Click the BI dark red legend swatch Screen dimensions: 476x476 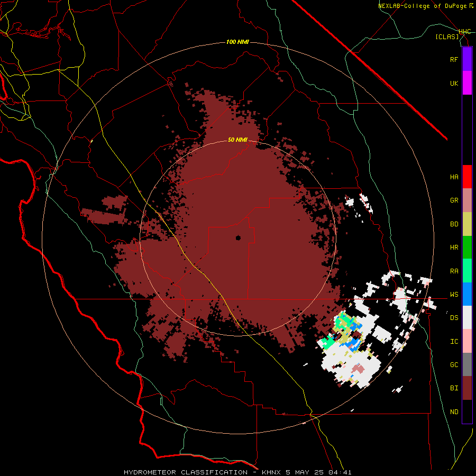pyautogui.click(x=467, y=388)
